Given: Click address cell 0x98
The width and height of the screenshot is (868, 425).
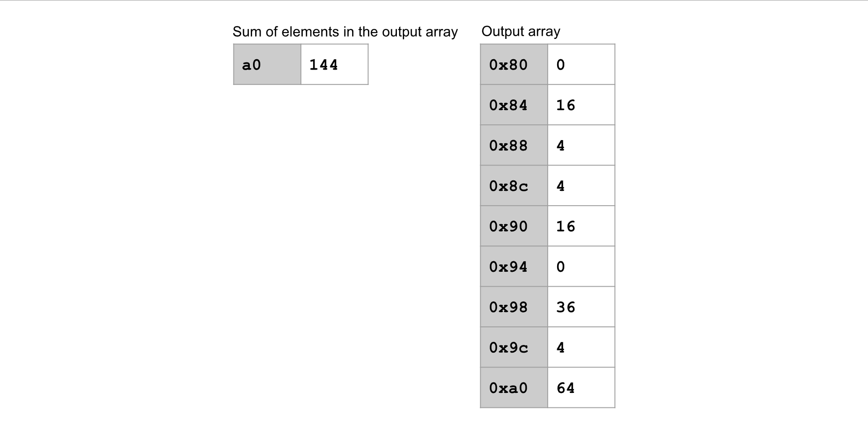Looking at the screenshot, I should click(x=514, y=307).
